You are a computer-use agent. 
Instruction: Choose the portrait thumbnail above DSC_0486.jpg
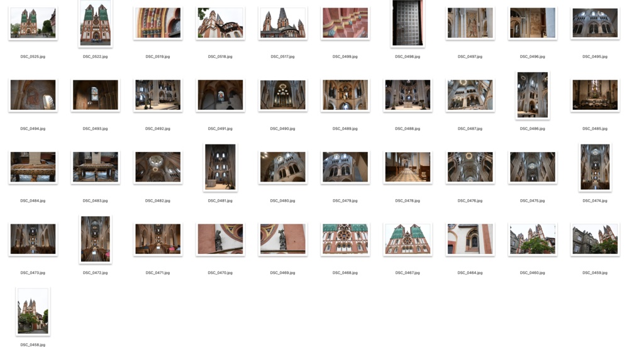[532, 95]
